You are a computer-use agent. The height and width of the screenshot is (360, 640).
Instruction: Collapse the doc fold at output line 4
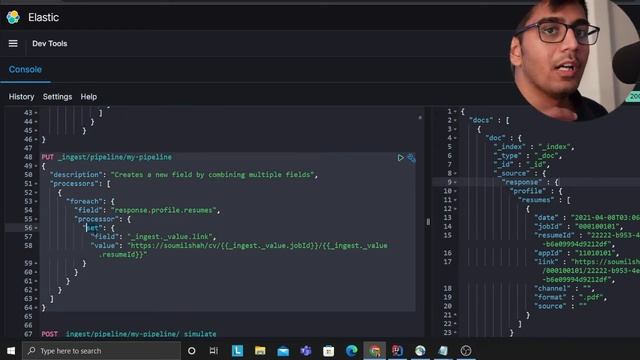[x=455, y=138]
